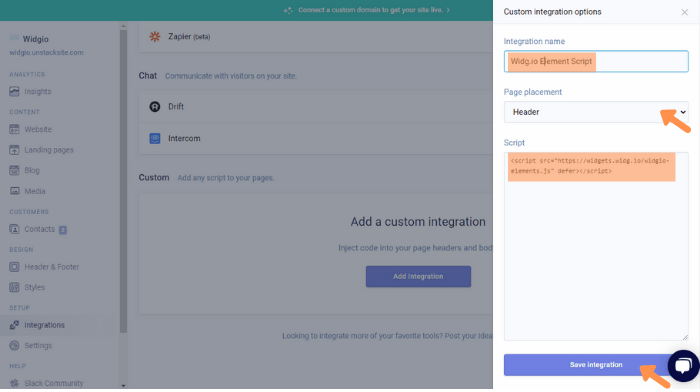Image resolution: width=700 pixels, height=392 pixels.
Task: Open Contacts in the sidebar
Action: click(39, 229)
